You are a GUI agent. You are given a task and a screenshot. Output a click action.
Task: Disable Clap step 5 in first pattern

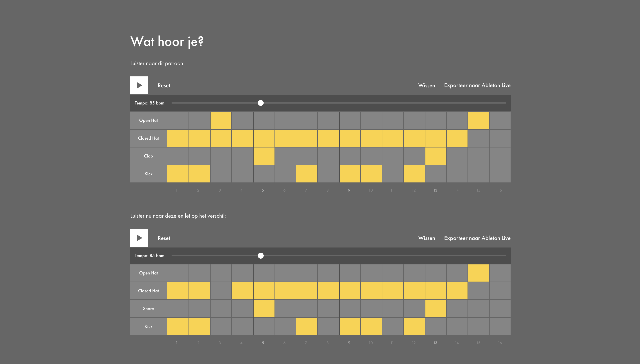click(x=264, y=156)
